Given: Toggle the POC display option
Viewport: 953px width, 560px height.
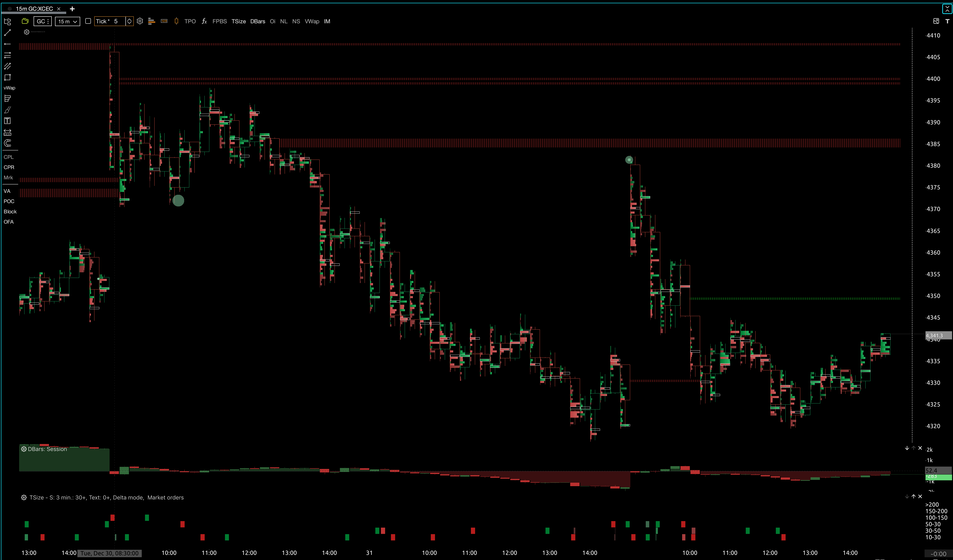Looking at the screenshot, I should pos(9,201).
